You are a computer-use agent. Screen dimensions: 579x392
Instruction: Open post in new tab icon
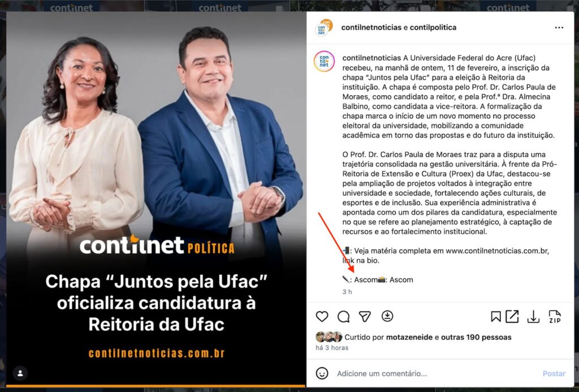512,317
